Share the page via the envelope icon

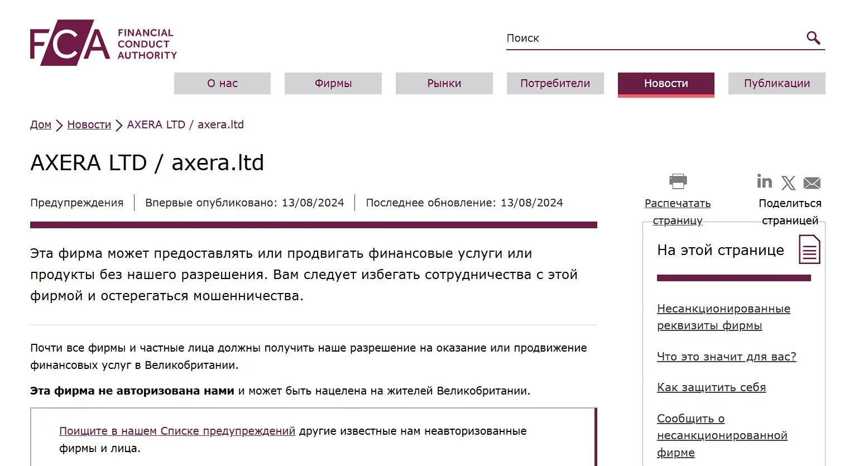[811, 182]
